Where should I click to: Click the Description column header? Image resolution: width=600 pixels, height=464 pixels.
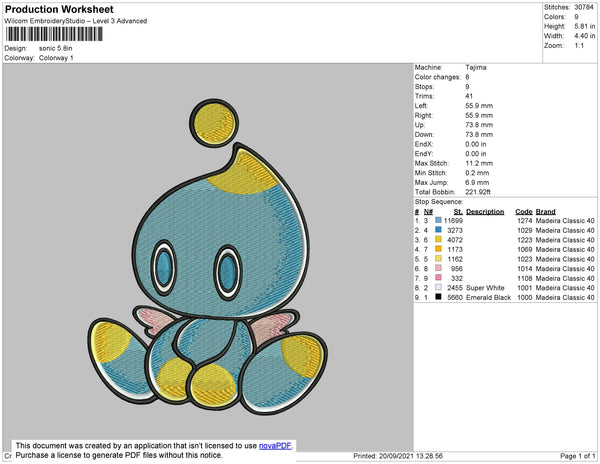point(485,212)
